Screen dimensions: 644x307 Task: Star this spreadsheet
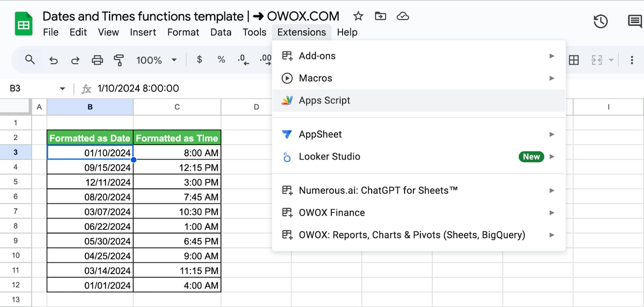pyautogui.click(x=358, y=16)
